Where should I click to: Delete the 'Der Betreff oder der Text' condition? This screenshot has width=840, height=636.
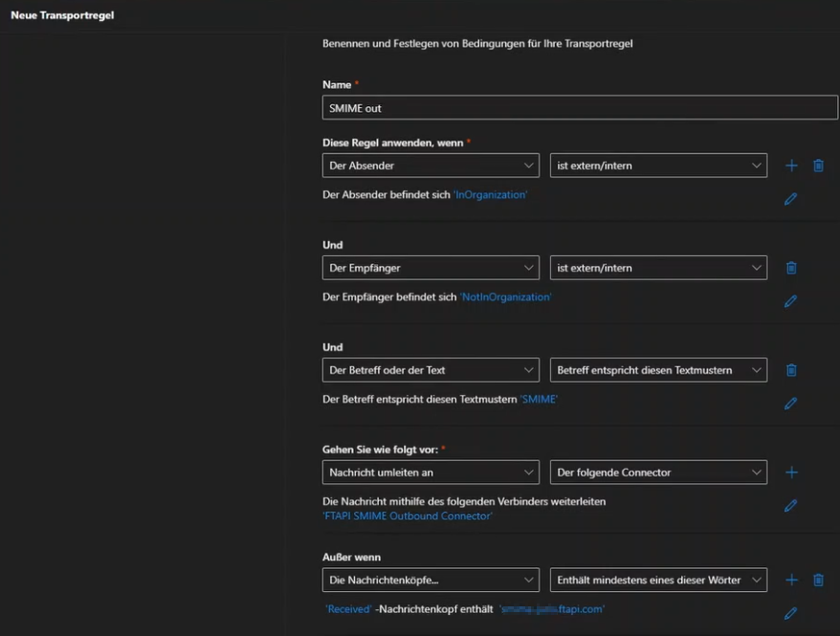coord(791,370)
